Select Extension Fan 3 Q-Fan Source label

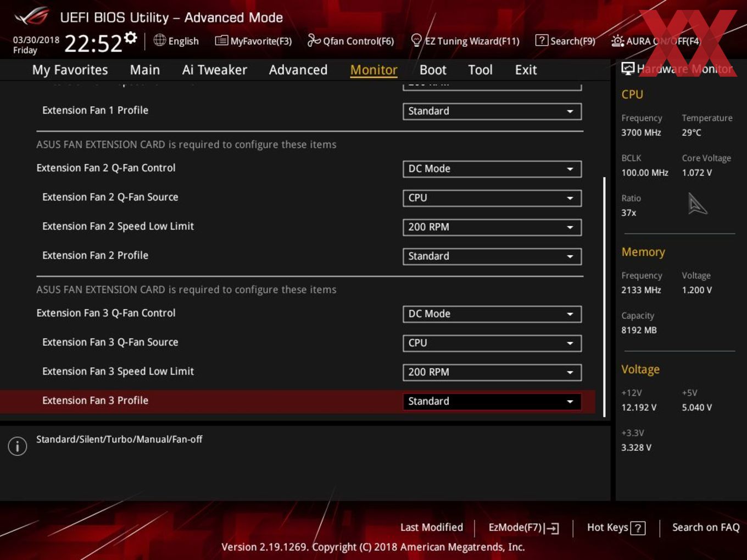tap(110, 342)
